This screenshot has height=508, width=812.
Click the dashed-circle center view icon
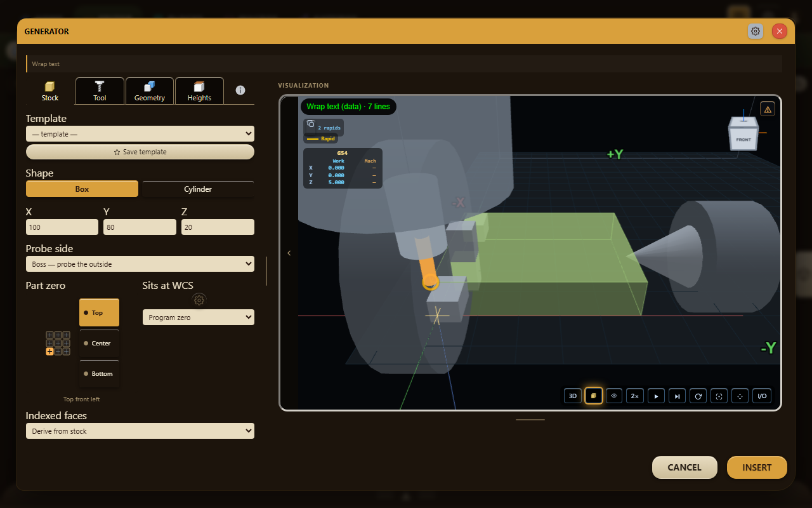coord(740,396)
